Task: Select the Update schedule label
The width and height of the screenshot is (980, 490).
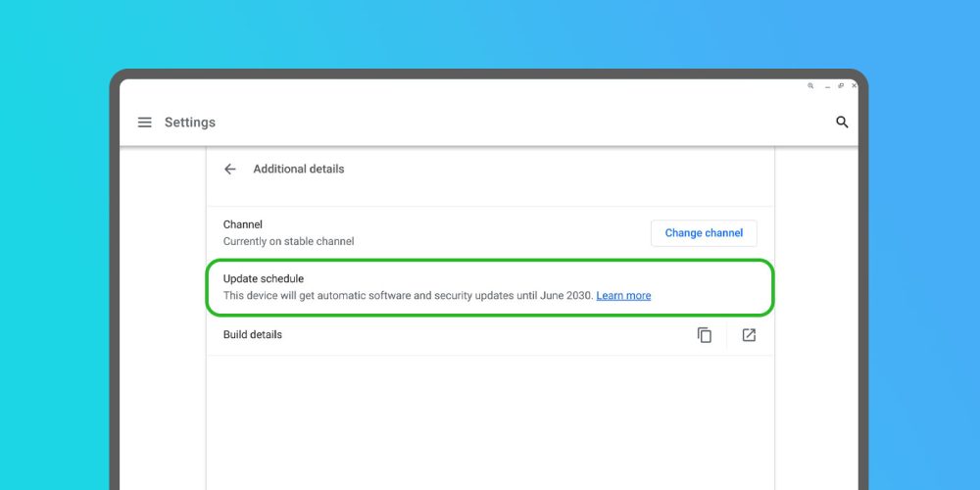Action: point(264,279)
